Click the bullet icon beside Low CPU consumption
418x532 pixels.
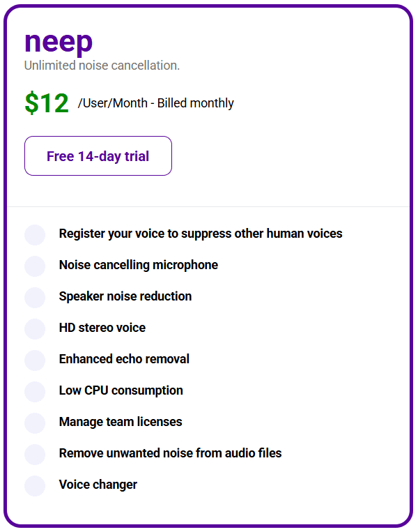point(35,392)
